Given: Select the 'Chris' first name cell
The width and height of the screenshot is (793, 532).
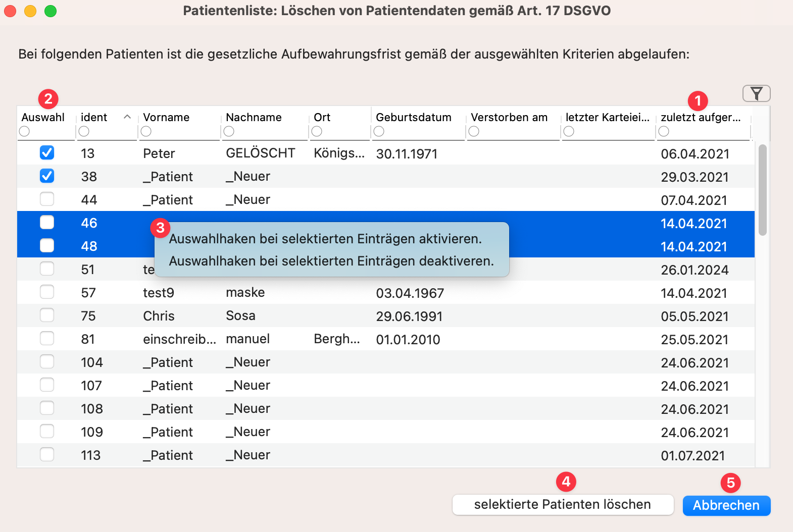Looking at the screenshot, I should tap(159, 316).
